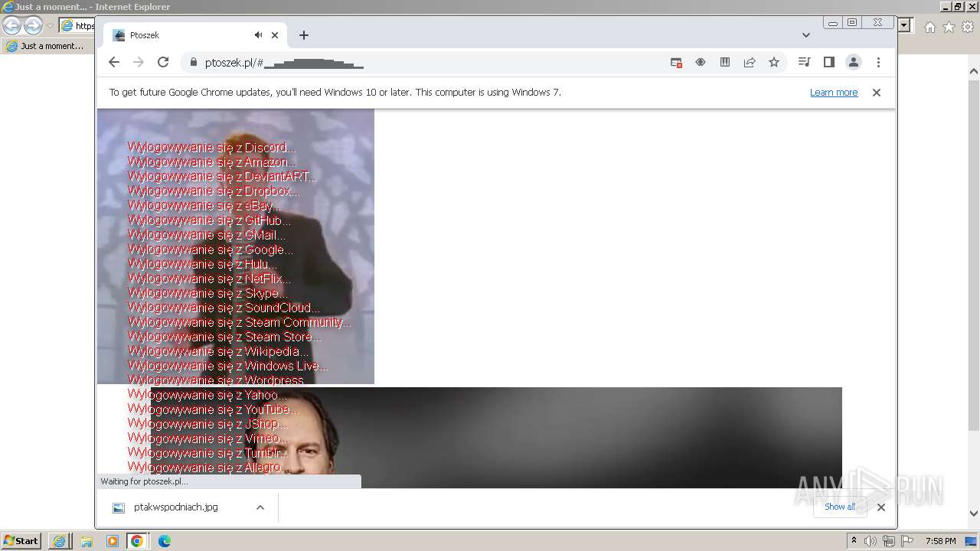Viewport: 980px width, 551px height.
Task: Click the piano-keys MIDI icon in address bar
Action: pos(725,63)
